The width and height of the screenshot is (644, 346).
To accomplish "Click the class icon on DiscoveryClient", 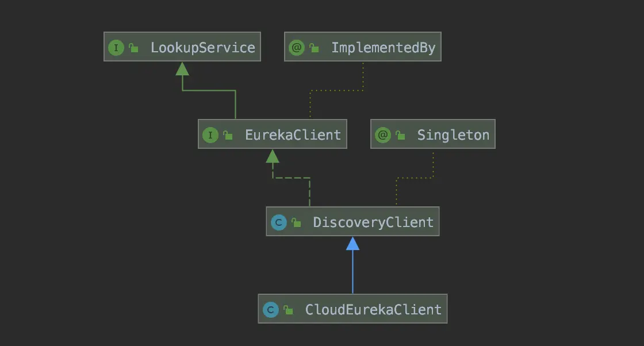I will [x=278, y=222].
